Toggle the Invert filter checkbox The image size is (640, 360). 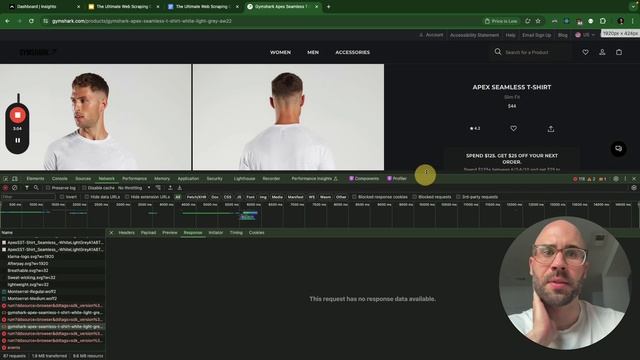coord(62,197)
